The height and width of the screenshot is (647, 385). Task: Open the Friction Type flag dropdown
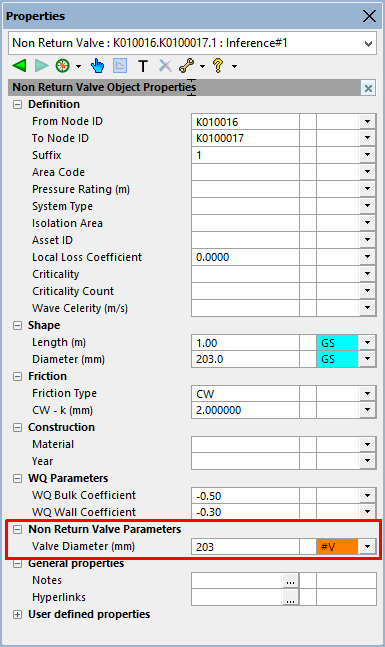[367, 393]
